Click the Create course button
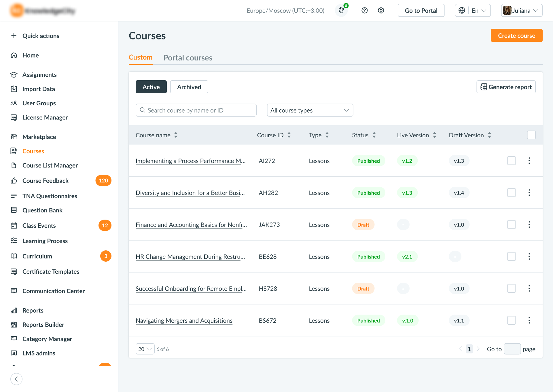Screen dimensions: 553x392 516,35
